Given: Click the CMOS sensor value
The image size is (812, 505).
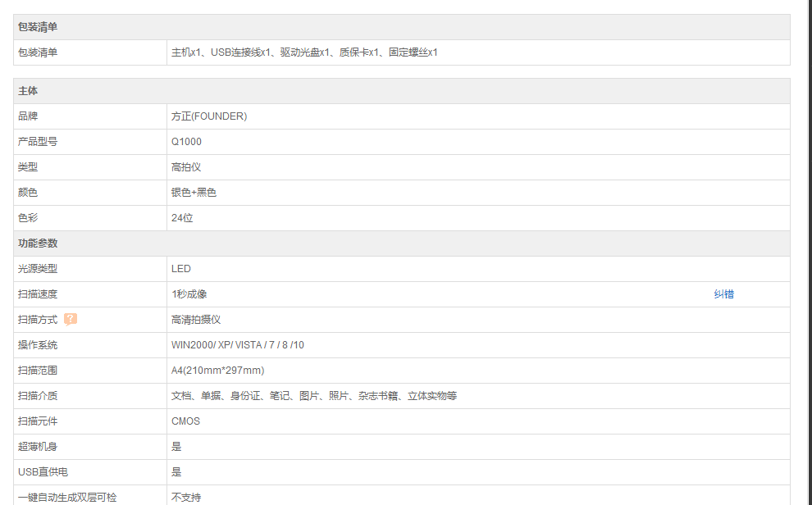Looking at the screenshot, I should [185, 421].
